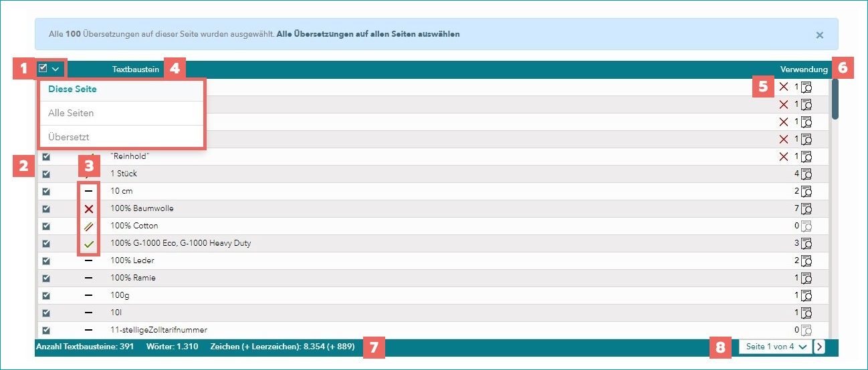Toggle the select-all checkbox in table header
Screen dimensions: 868x370
(x=43, y=68)
